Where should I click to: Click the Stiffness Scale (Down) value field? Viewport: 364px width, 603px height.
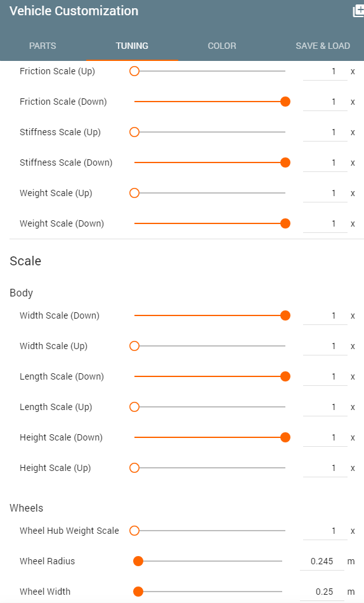click(x=325, y=162)
